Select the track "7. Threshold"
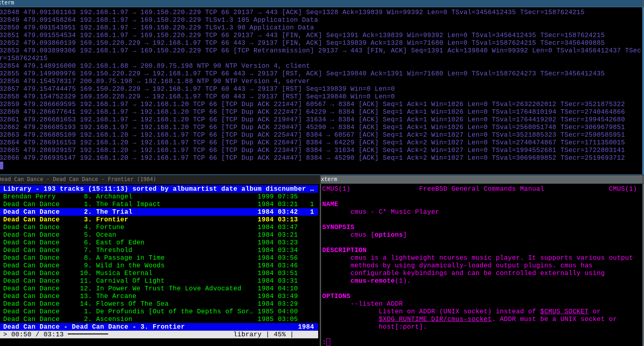Image resolution: width=644 pixels, height=346 pixels. [159, 250]
